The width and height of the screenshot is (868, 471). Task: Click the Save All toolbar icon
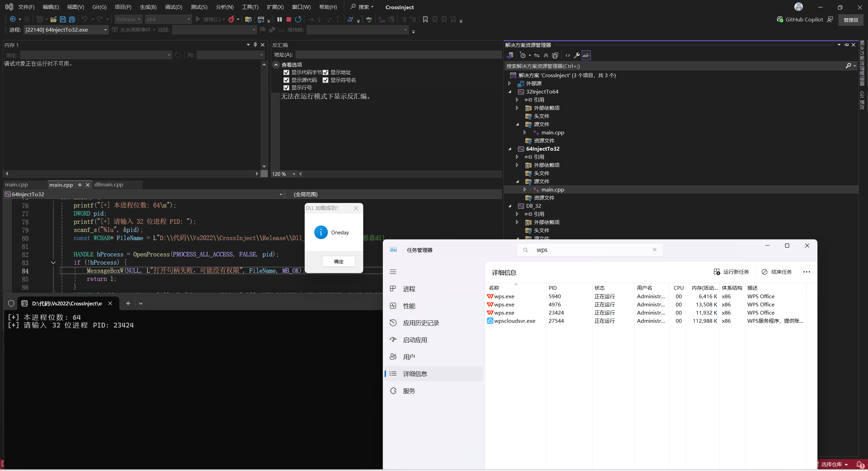[72, 19]
